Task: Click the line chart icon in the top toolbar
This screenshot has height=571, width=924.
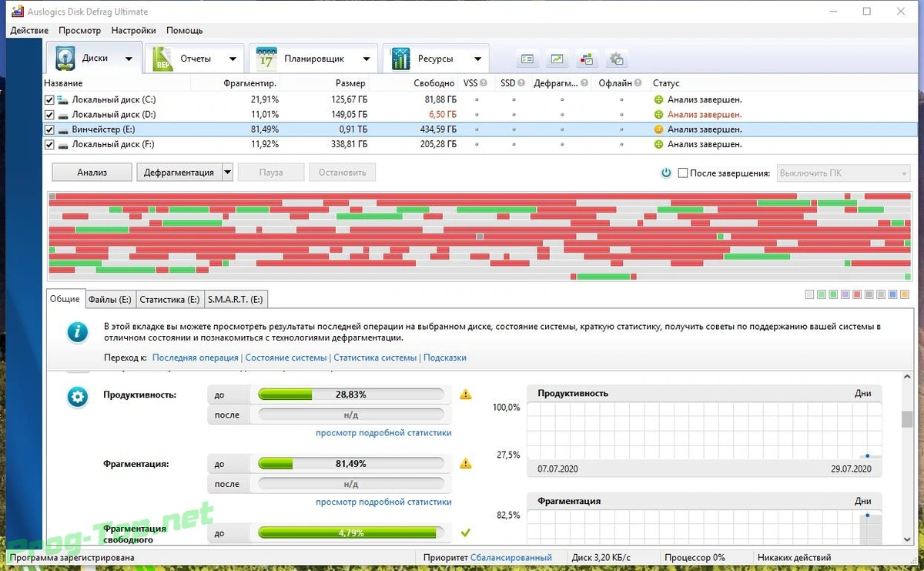Action: (x=557, y=59)
